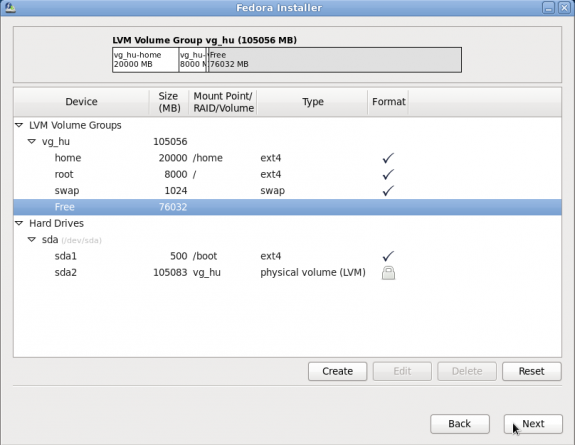This screenshot has height=445, width=575.
Task: Proceed with the Next button
Action: [x=533, y=424]
